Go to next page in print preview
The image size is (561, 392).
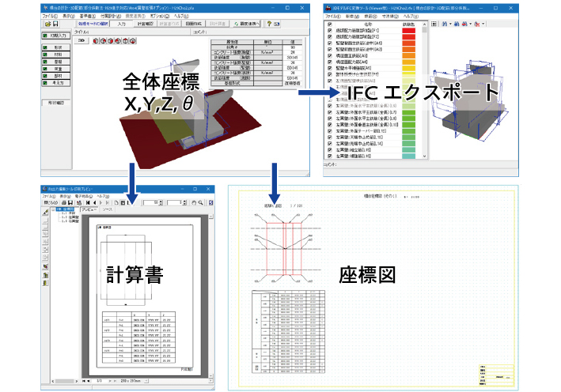tap(101, 202)
